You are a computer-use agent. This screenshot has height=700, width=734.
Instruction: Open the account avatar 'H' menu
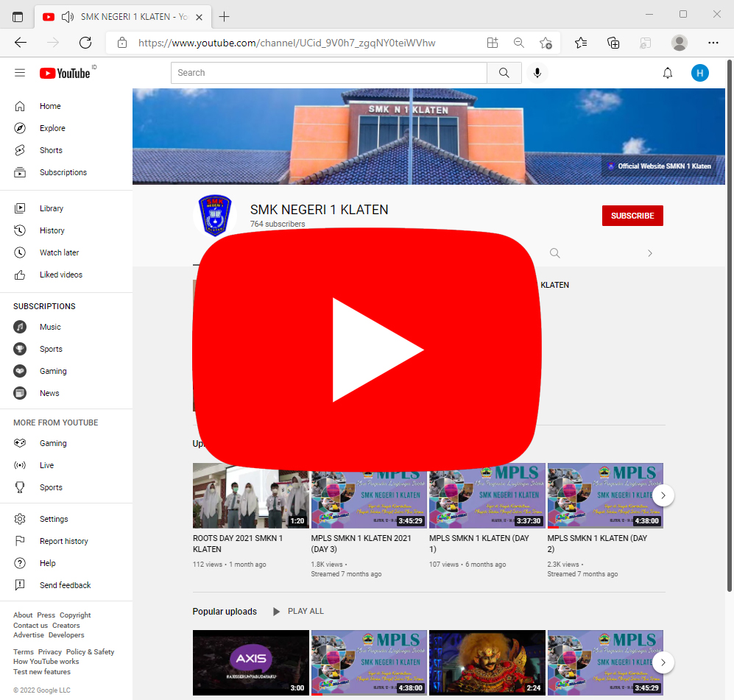(x=700, y=73)
